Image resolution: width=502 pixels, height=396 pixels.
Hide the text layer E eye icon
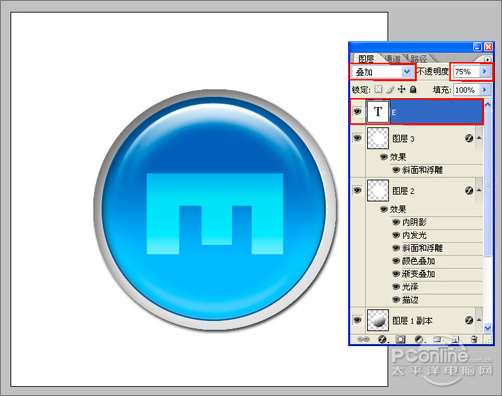pos(358,111)
